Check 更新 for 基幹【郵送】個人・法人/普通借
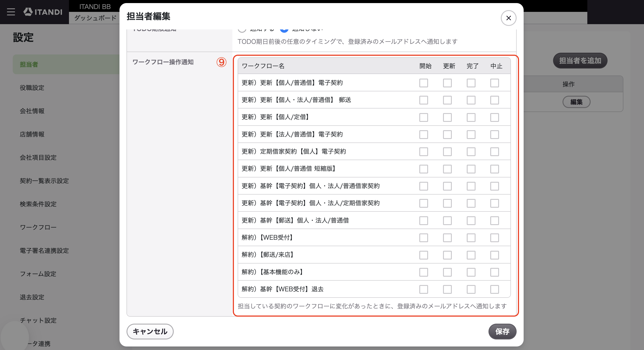This screenshot has height=350, width=644. click(x=447, y=220)
